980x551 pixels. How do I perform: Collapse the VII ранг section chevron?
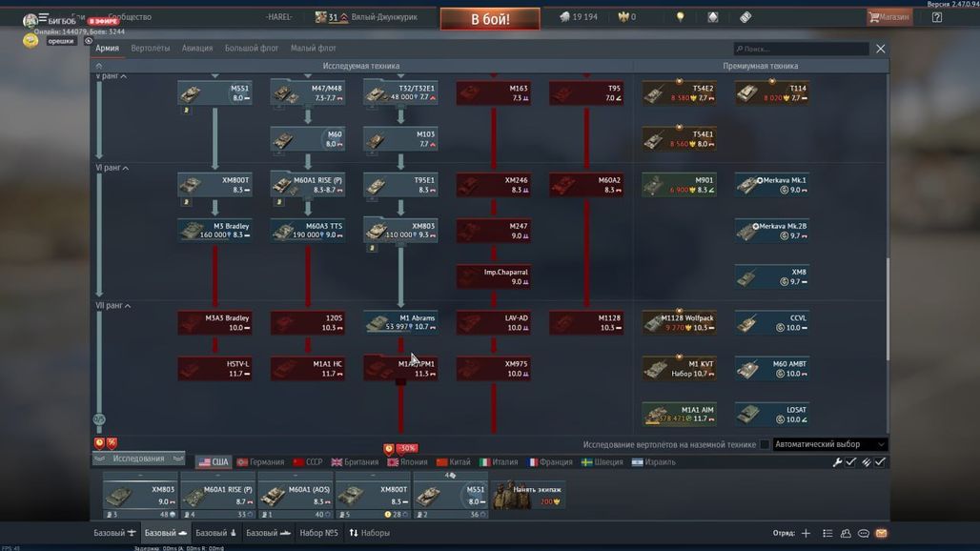tap(128, 306)
